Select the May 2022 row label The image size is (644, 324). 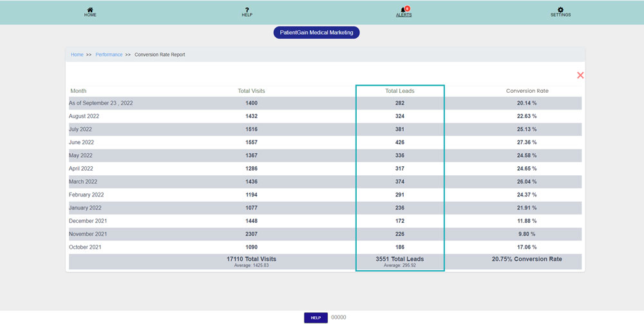pos(80,156)
